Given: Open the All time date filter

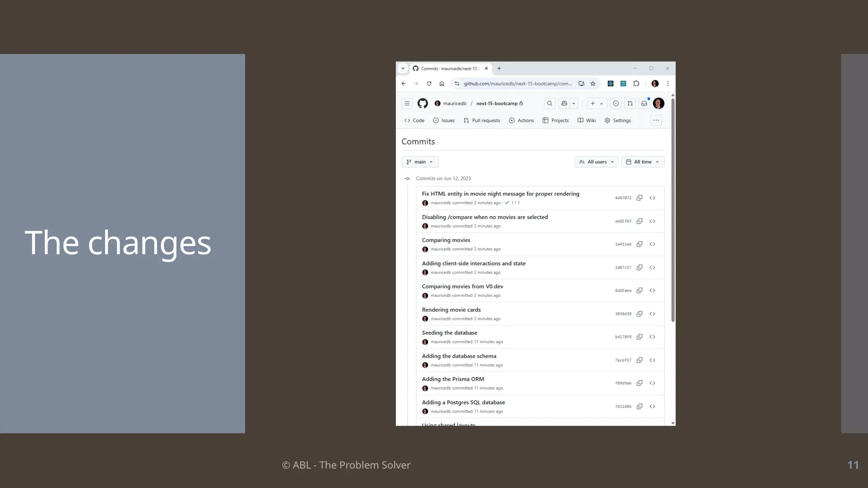Looking at the screenshot, I should click(x=643, y=162).
